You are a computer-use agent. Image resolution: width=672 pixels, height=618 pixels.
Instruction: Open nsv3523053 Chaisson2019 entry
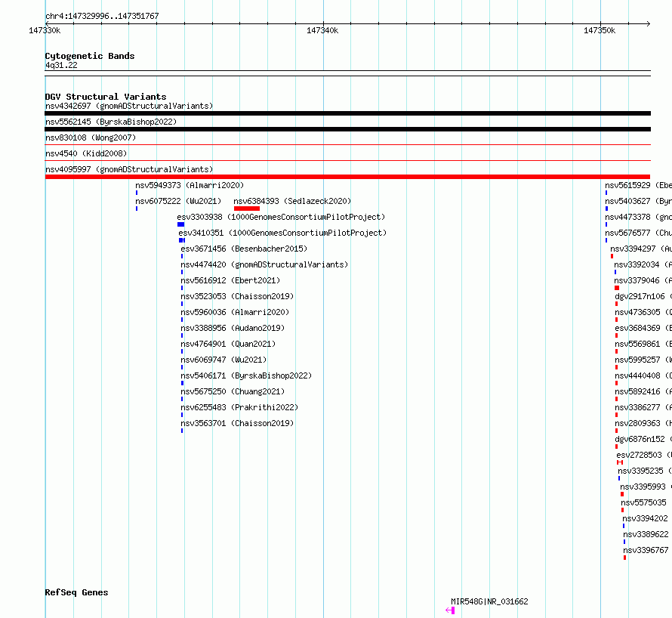[x=237, y=296]
